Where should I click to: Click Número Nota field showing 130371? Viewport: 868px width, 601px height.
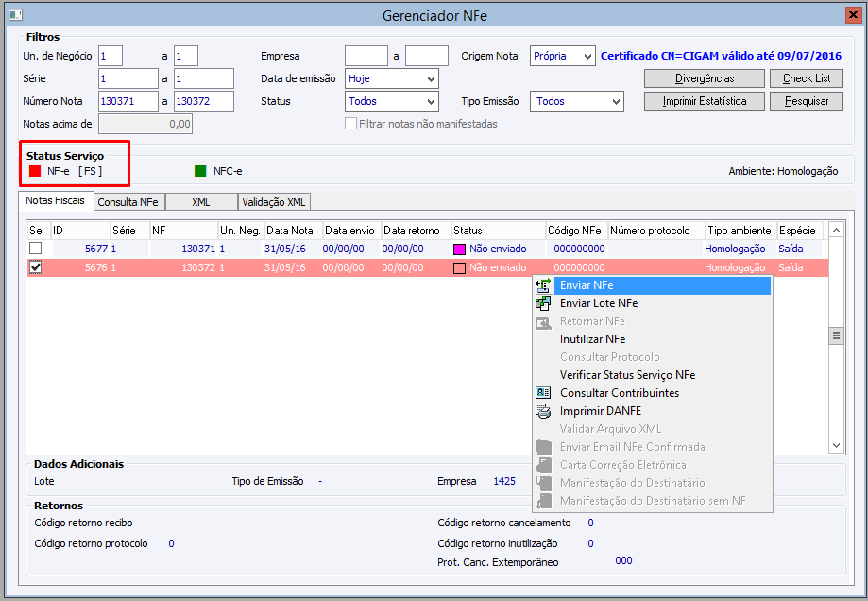tap(128, 101)
